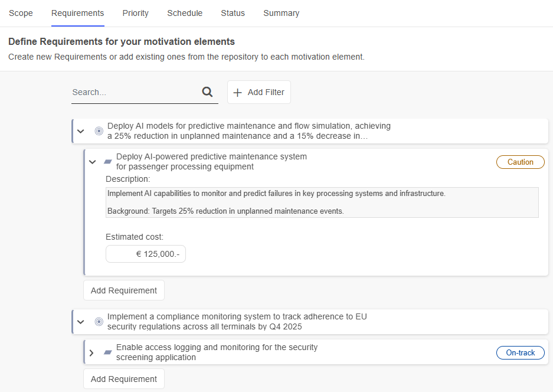Viewport: 553px width, 392px height.
Task: Add Requirement below the predictive maintenance card
Action: tap(124, 290)
